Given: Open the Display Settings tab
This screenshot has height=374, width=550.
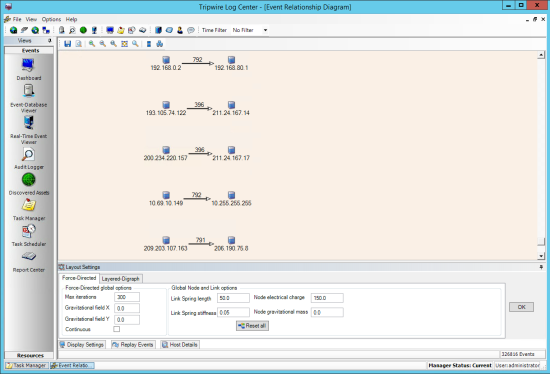Looking at the screenshot, I should 82,345.
